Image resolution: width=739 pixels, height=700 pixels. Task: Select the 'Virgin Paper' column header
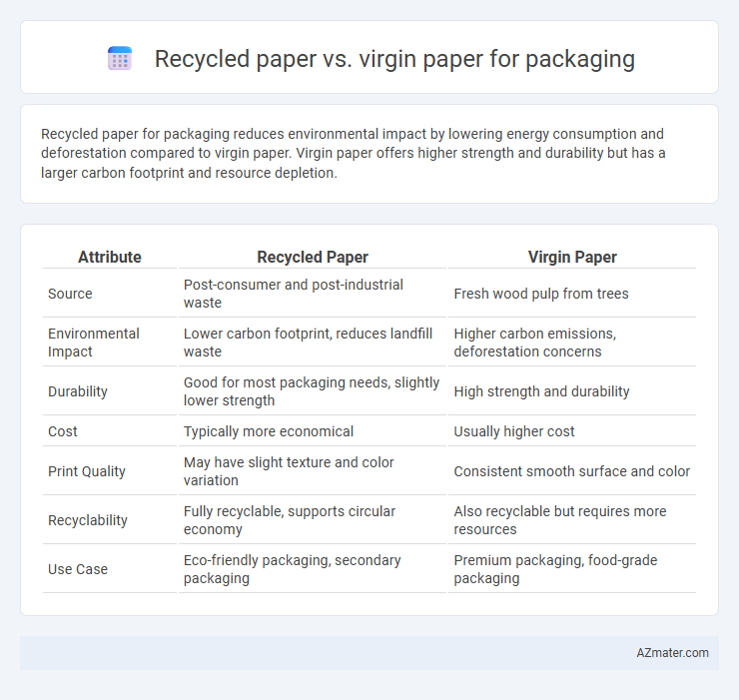click(x=572, y=257)
